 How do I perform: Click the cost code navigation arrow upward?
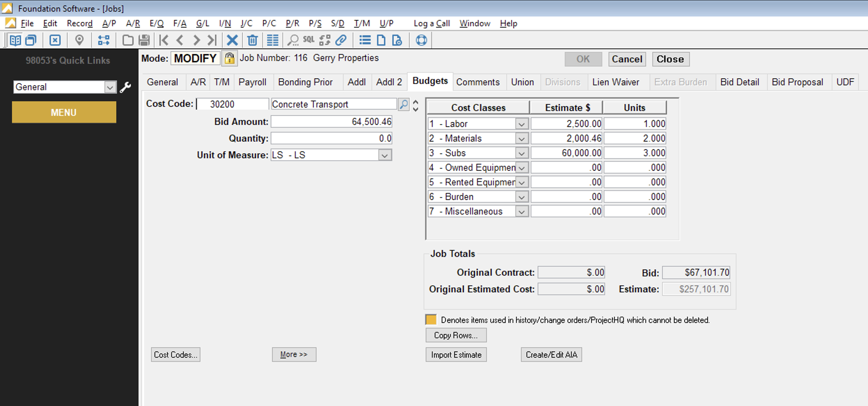point(416,102)
